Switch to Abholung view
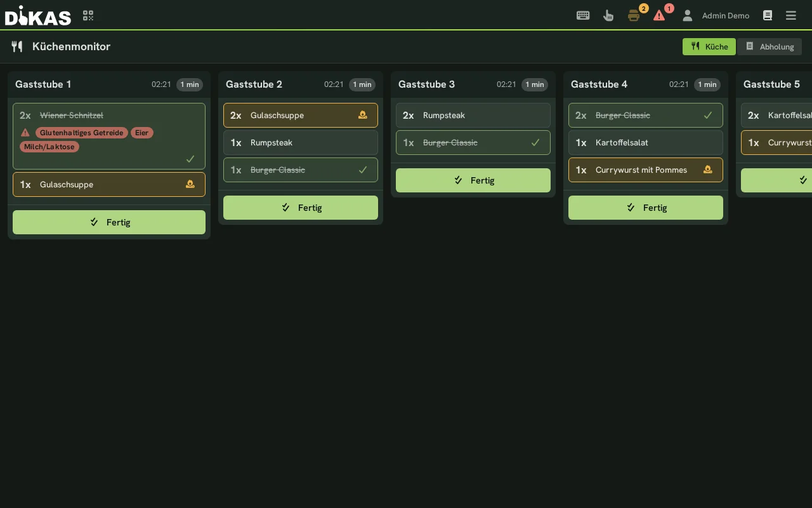Viewport: 812px width, 508px height. pyautogui.click(x=769, y=46)
